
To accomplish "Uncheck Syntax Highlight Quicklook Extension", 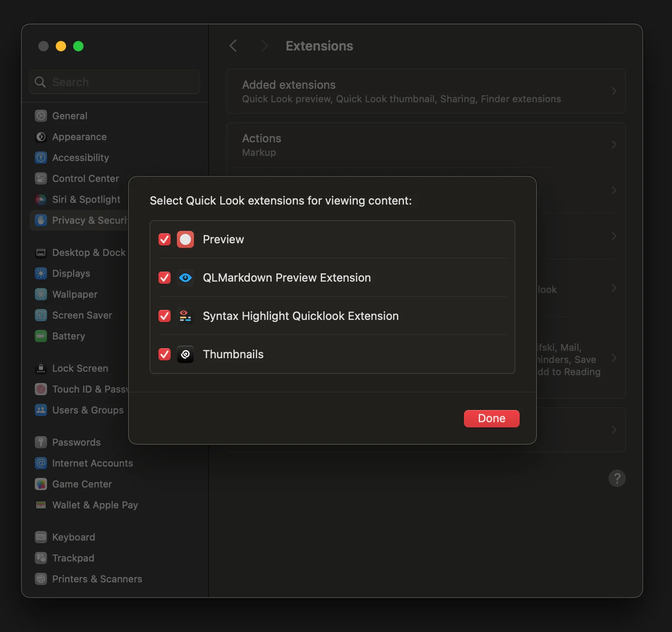I will pyautogui.click(x=165, y=316).
